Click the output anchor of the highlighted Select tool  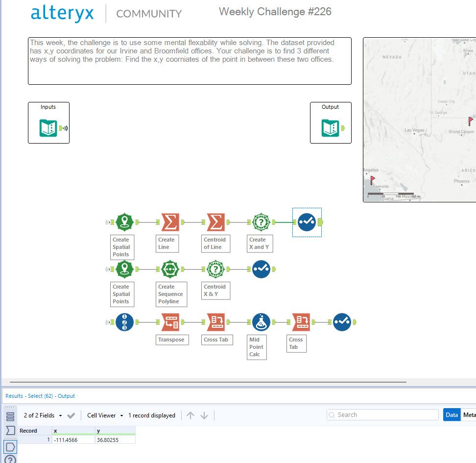(x=320, y=222)
